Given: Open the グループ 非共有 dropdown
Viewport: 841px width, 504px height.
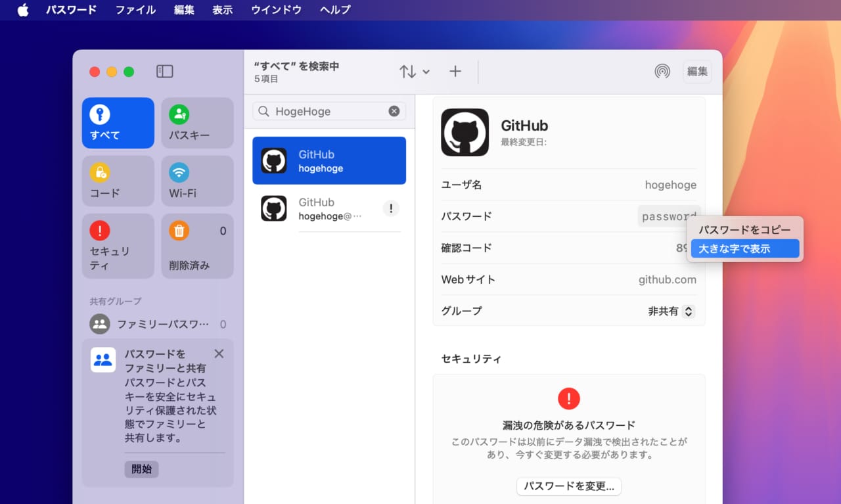Looking at the screenshot, I should click(671, 311).
